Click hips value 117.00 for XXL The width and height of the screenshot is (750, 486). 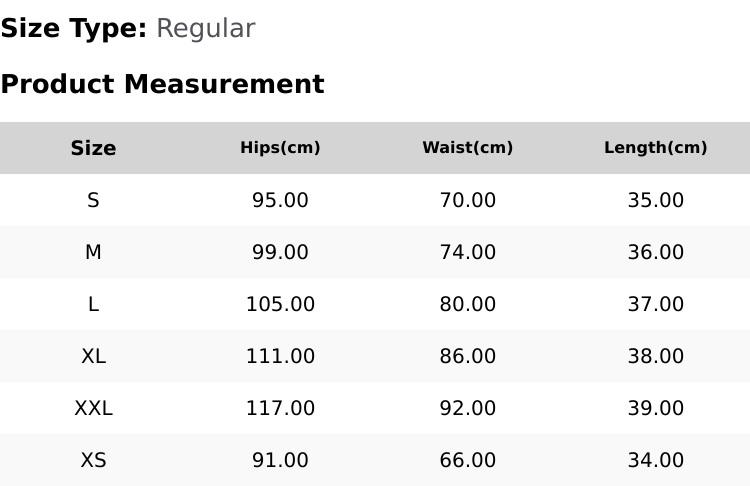click(x=280, y=409)
